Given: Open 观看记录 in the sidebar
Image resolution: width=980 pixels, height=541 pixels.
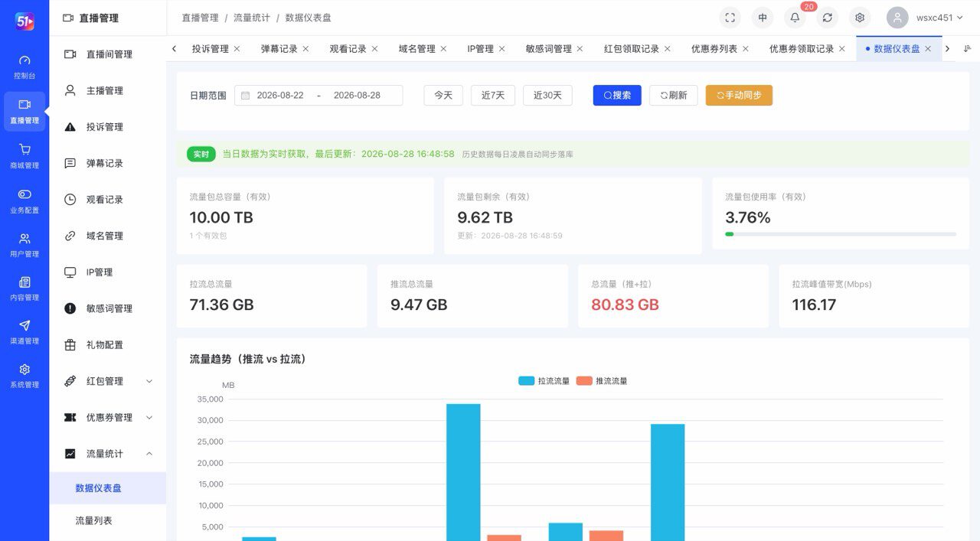Looking at the screenshot, I should click(x=108, y=200).
